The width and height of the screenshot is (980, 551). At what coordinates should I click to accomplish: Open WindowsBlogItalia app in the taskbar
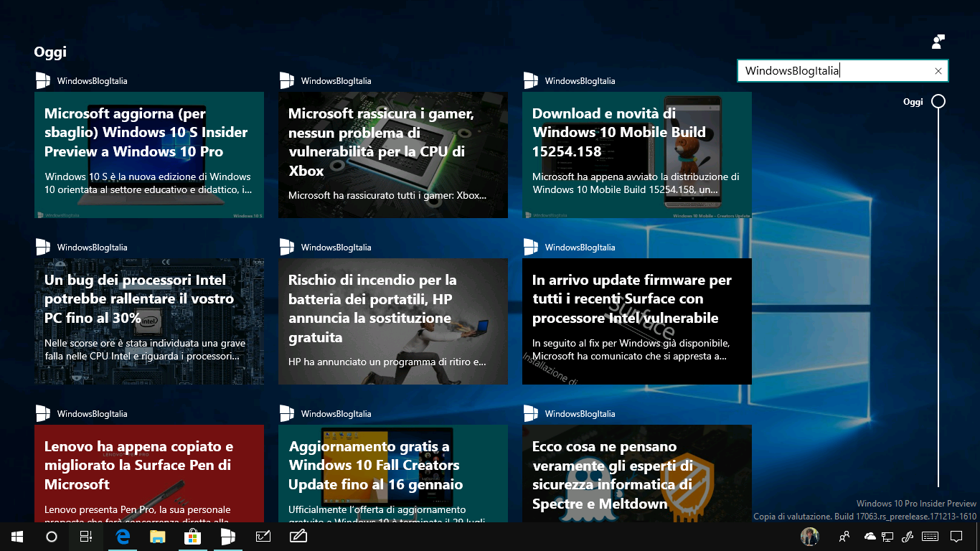pos(227,536)
